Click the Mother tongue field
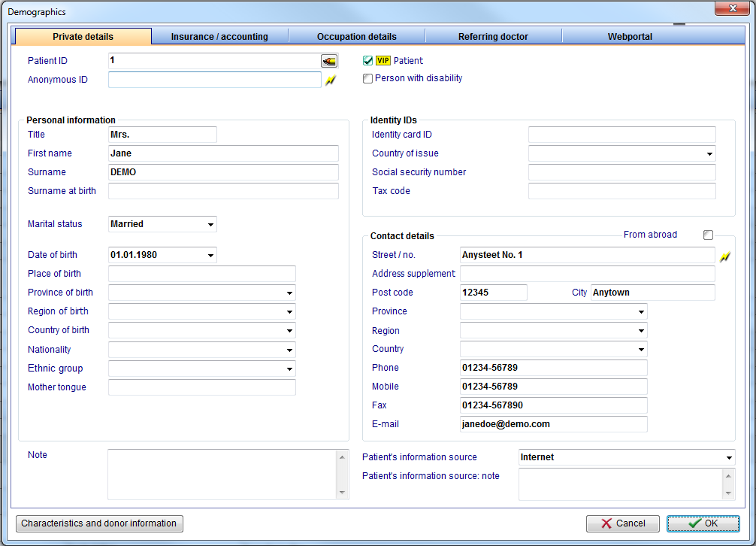Viewport: 756px width, 546px height. tap(202, 387)
